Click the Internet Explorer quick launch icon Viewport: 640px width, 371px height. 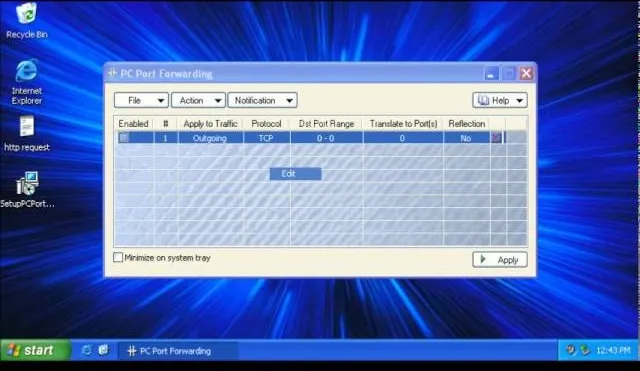click(86, 350)
